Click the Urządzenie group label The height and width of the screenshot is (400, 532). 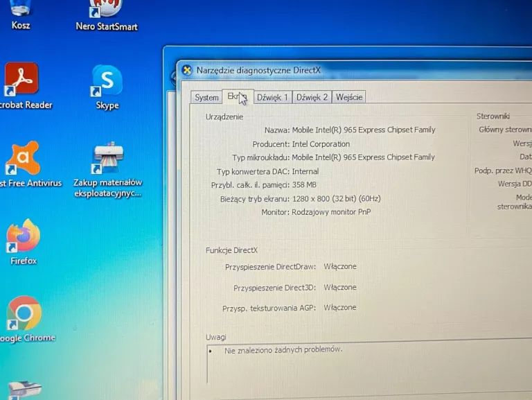224,116
